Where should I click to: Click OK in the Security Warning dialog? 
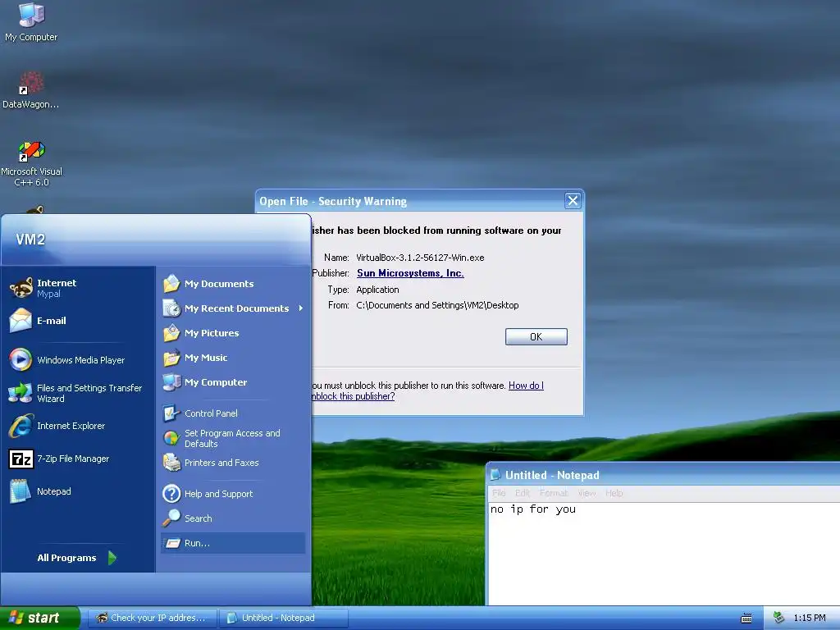tap(536, 336)
